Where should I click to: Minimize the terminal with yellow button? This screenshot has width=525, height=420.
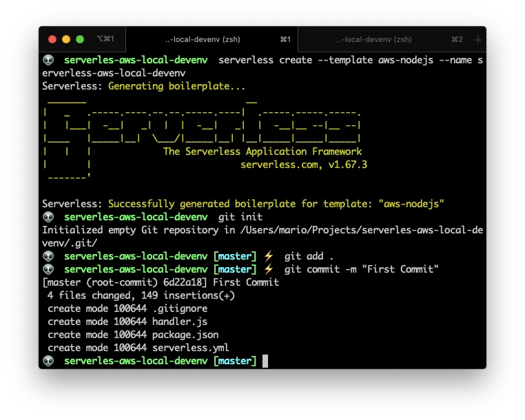(x=66, y=39)
